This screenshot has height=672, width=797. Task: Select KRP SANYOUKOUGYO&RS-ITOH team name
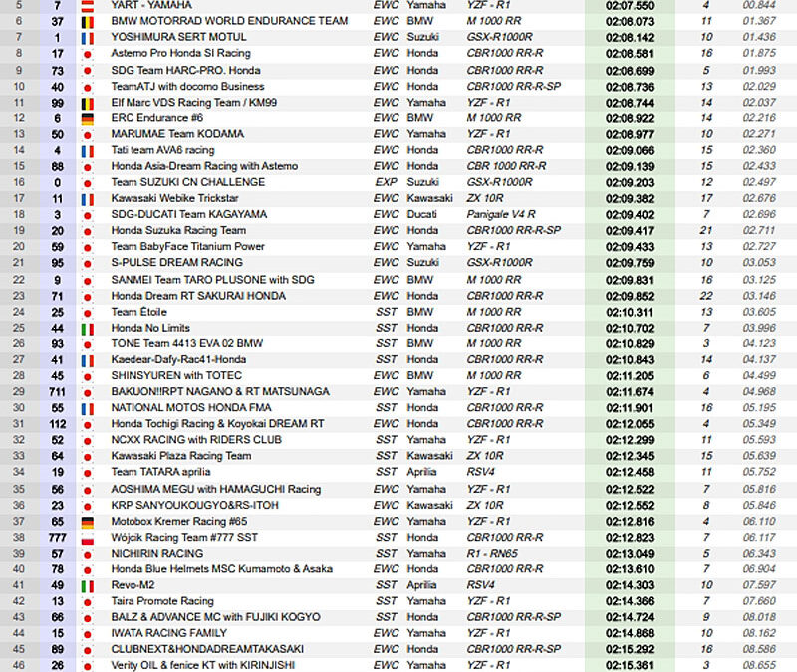point(194,505)
